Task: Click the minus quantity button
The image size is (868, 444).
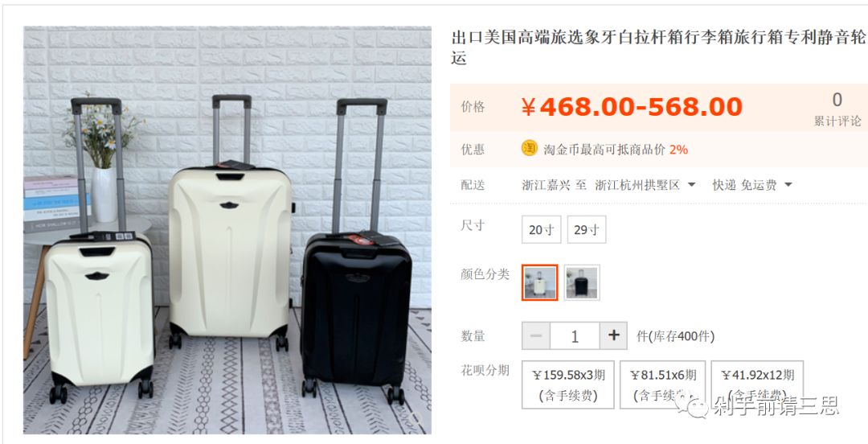Action: point(536,336)
